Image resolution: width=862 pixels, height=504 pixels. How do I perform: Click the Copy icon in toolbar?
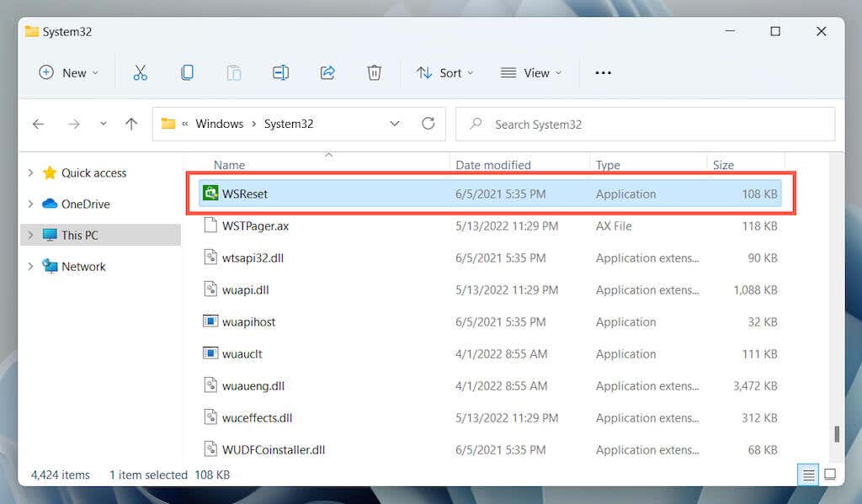187,72
